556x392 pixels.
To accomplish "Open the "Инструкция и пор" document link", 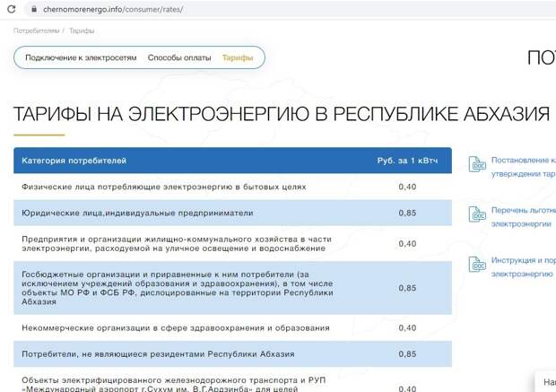I will click(523, 260).
